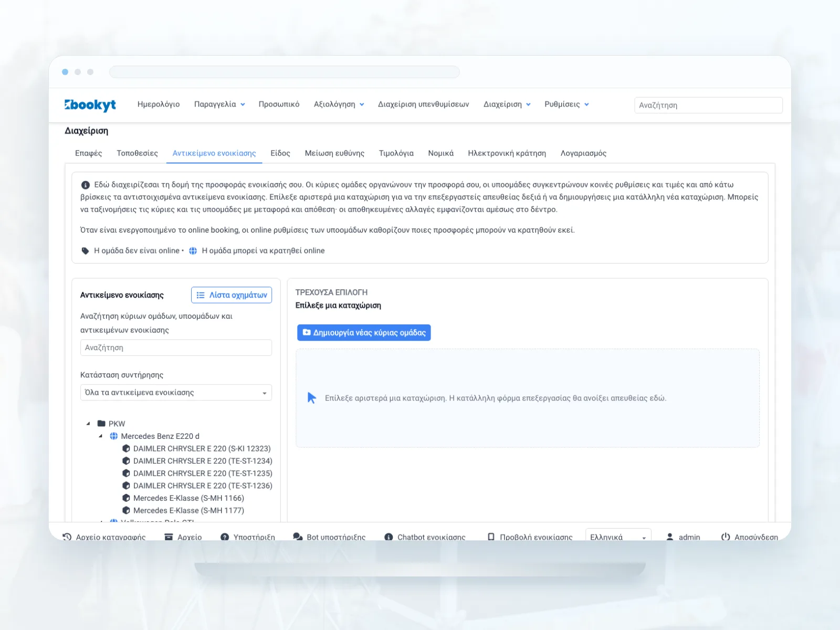The height and width of the screenshot is (630, 840).
Task: Click the admin user icon
Action: pos(670,537)
